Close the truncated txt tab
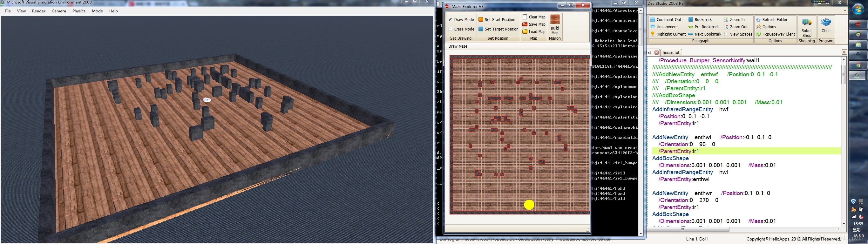Viewport: 868px width, 244px height. pos(656,52)
